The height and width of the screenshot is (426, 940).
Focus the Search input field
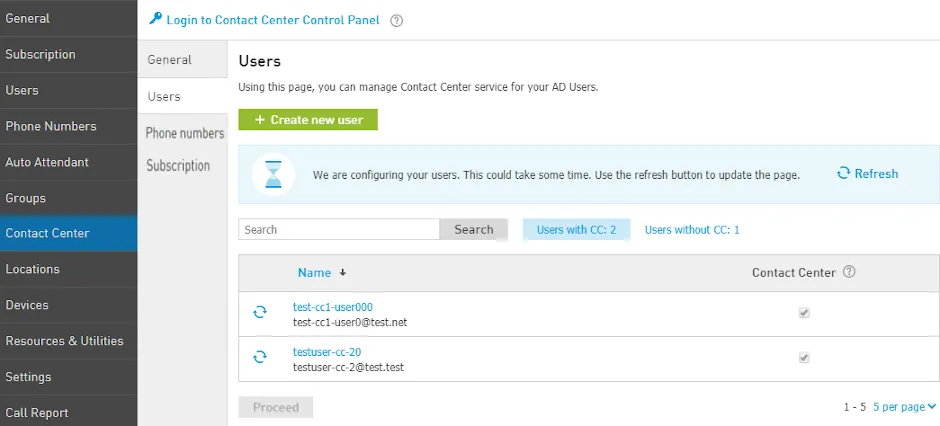tap(339, 229)
